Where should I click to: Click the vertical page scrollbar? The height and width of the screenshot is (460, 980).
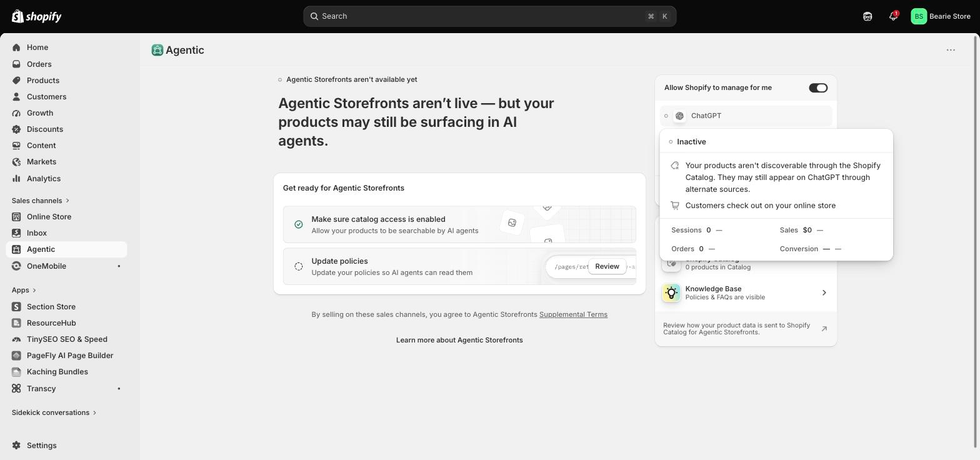pos(976,241)
